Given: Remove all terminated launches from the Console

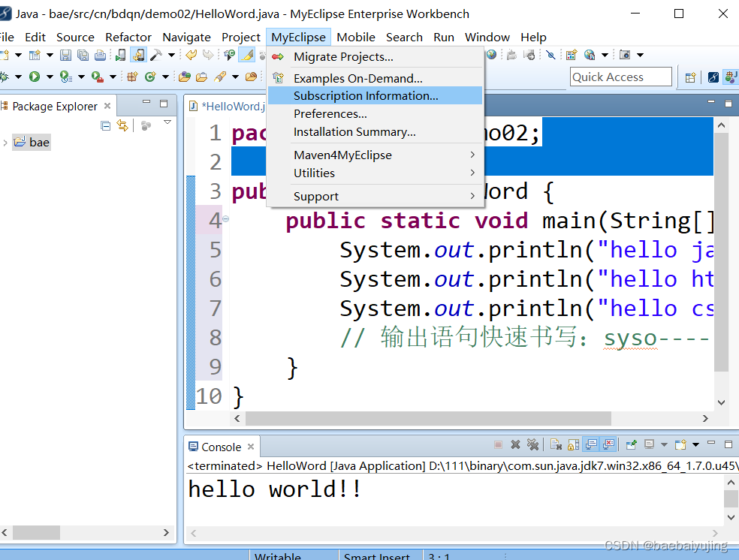Looking at the screenshot, I should (x=532, y=444).
